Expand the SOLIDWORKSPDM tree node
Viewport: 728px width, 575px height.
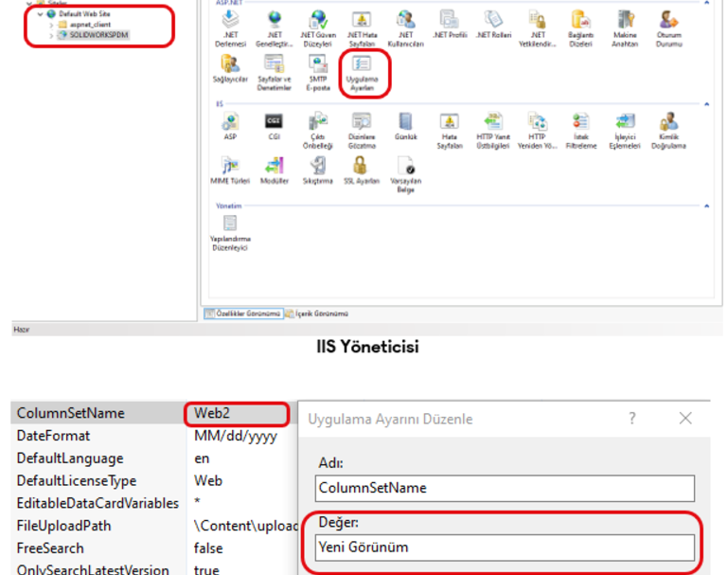(51, 35)
